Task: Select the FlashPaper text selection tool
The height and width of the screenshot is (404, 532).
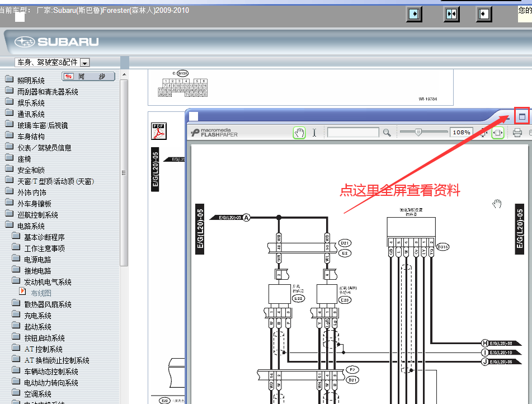Action: [314, 133]
